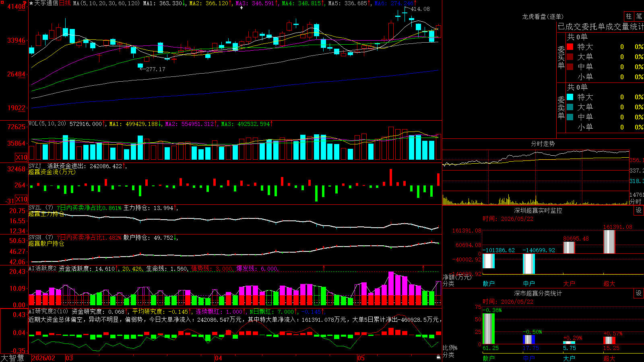644x362 pixels.
Task: Click the dark red 大单 swatch under 委买单
Action: pos(570,57)
